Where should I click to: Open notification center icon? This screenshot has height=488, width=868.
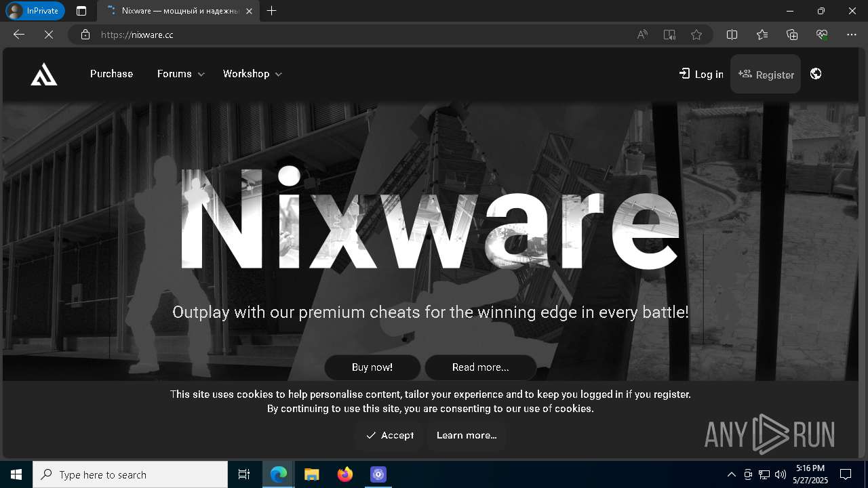846,474
